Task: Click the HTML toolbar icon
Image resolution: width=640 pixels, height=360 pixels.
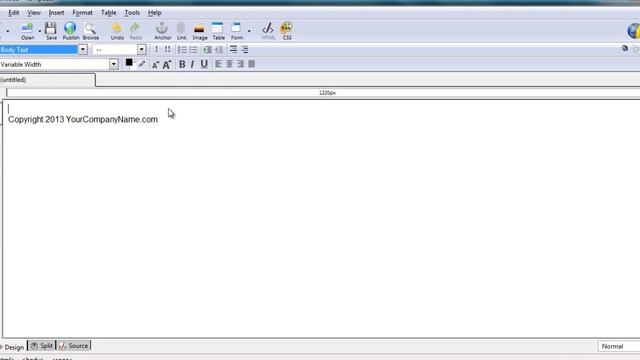Action: 268,31
